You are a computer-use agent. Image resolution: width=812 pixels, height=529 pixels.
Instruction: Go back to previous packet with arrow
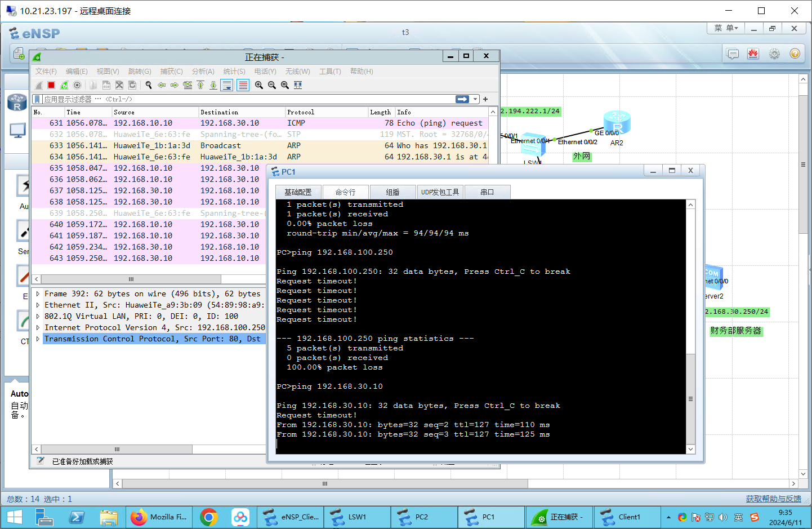tap(162, 85)
